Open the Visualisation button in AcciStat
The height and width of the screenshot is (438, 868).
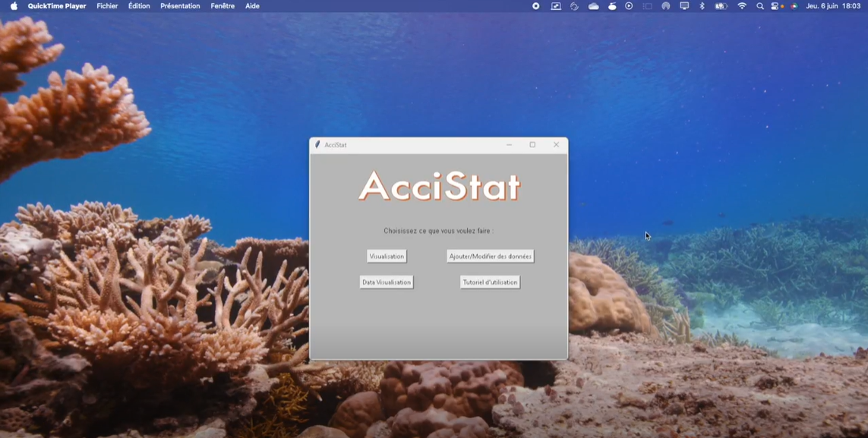coord(387,257)
